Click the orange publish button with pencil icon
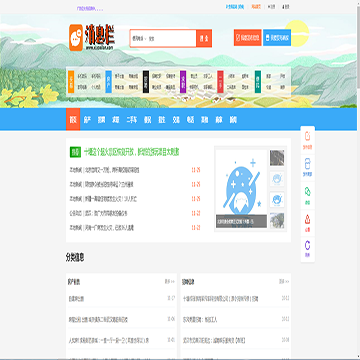The height and width of the screenshot is (360, 360). pyautogui.click(x=248, y=38)
